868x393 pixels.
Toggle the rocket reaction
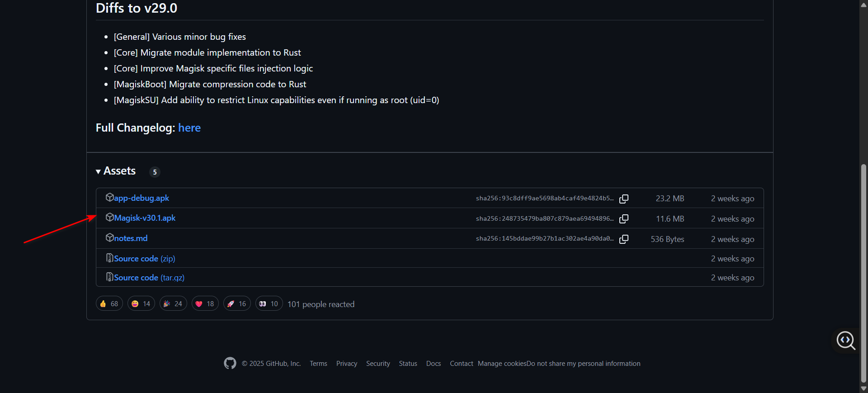pyautogui.click(x=237, y=303)
